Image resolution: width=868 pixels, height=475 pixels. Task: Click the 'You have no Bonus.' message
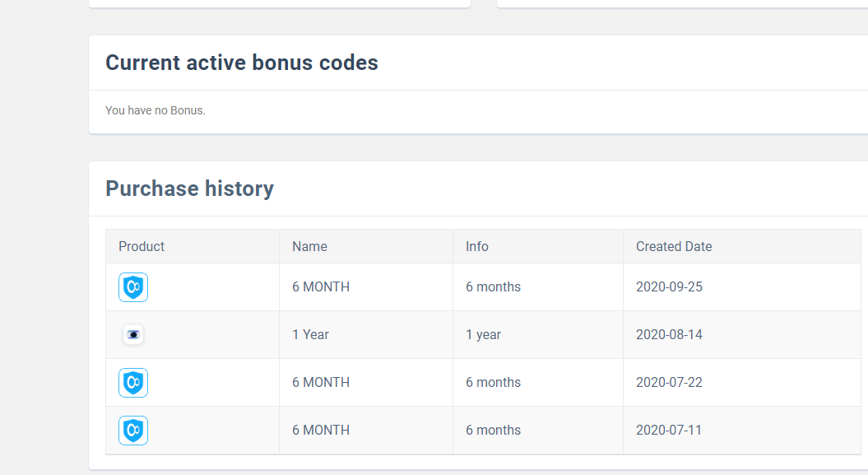tap(155, 110)
